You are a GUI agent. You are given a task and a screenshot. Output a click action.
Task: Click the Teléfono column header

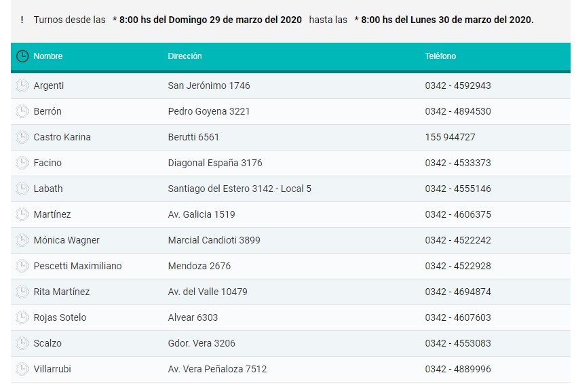tap(440, 56)
